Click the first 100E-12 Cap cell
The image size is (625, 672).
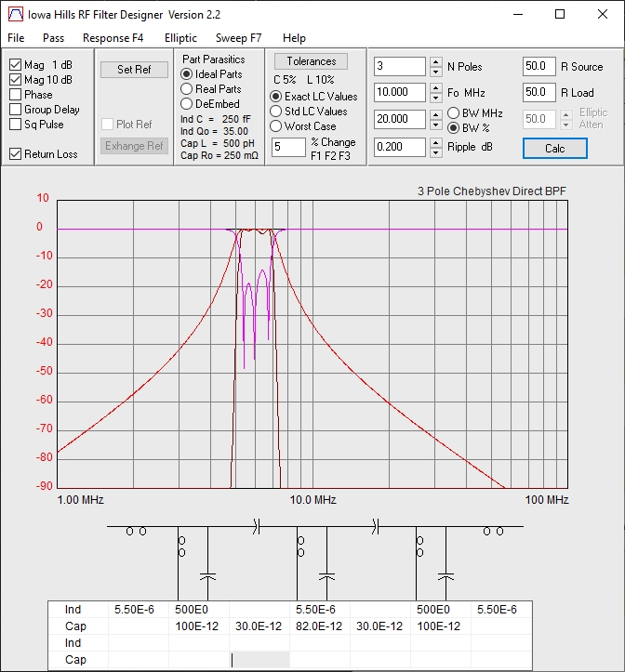point(199,626)
